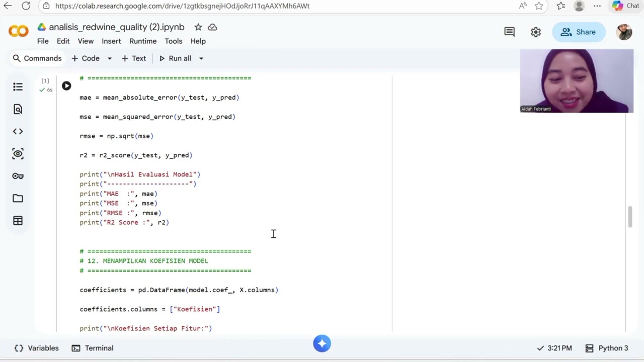
Task: Run the code cell play button
Action: point(66,86)
